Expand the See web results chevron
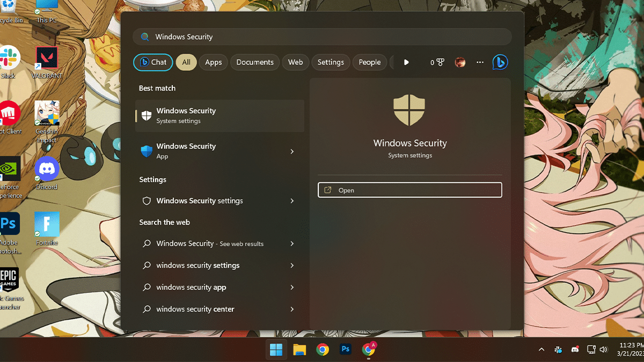Viewport: 644px width, 362px height. [x=292, y=243]
